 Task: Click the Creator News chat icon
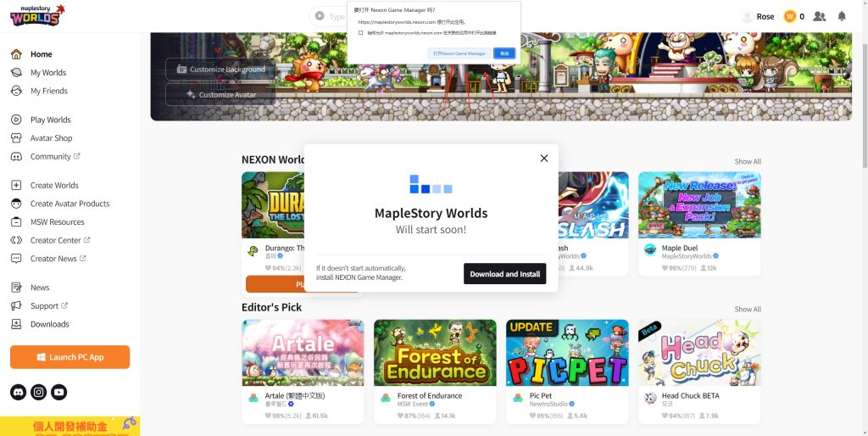pyautogui.click(x=17, y=258)
